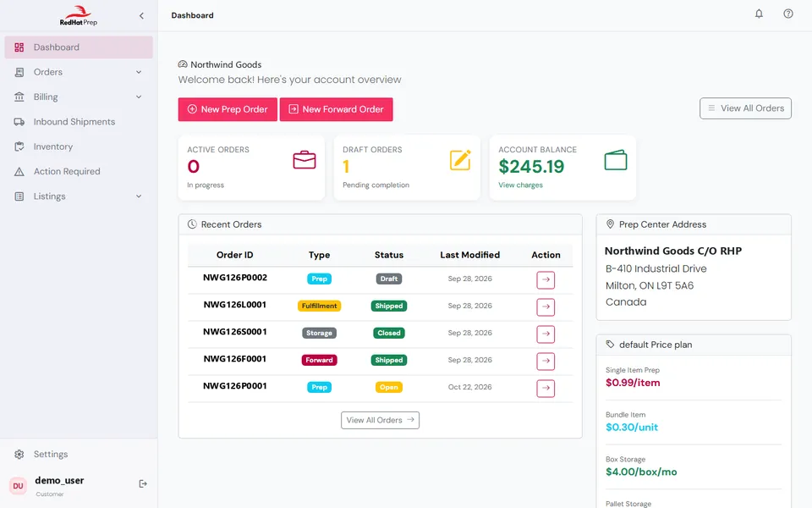
Task: Click the wallet icon on Account Balance card
Action: tap(616, 160)
